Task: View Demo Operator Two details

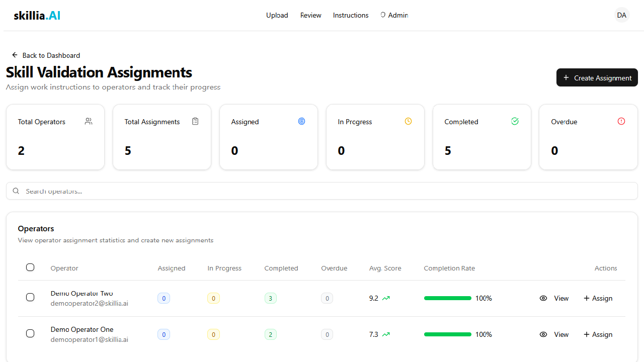Action: coord(554,298)
